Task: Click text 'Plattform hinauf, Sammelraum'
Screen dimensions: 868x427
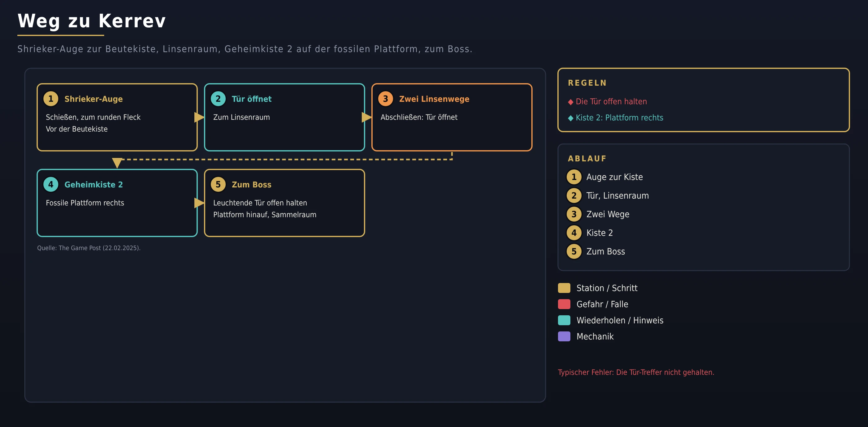Action: pos(264,214)
